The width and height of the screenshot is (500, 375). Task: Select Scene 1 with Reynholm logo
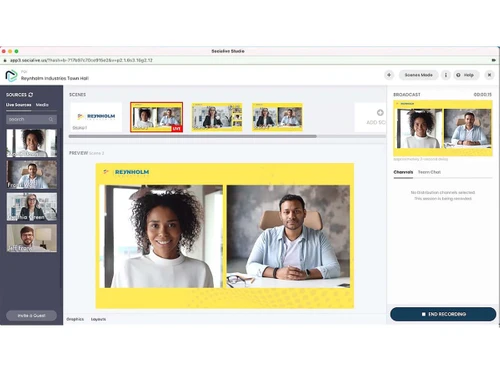tap(96, 117)
